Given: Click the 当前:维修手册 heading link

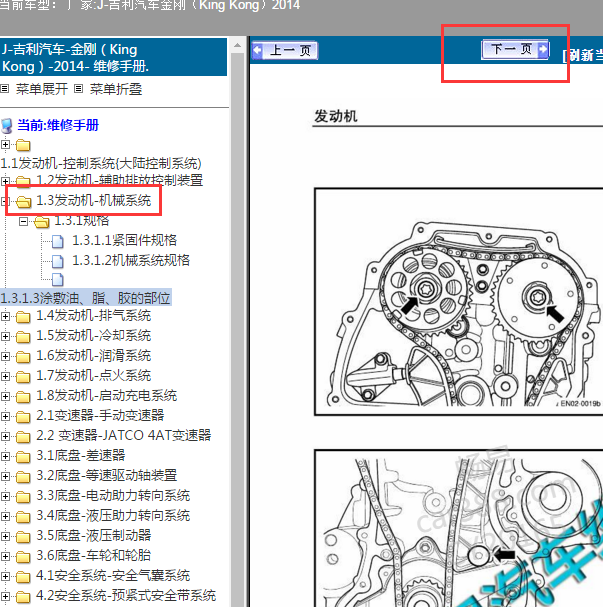Looking at the screenshot, I should click(x=58, y=125).
